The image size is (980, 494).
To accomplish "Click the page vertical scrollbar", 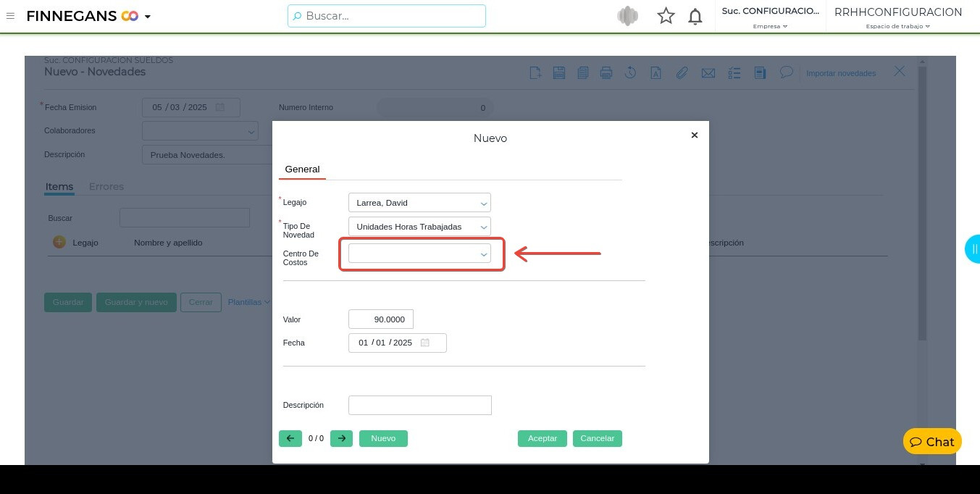I will [922, 203].
